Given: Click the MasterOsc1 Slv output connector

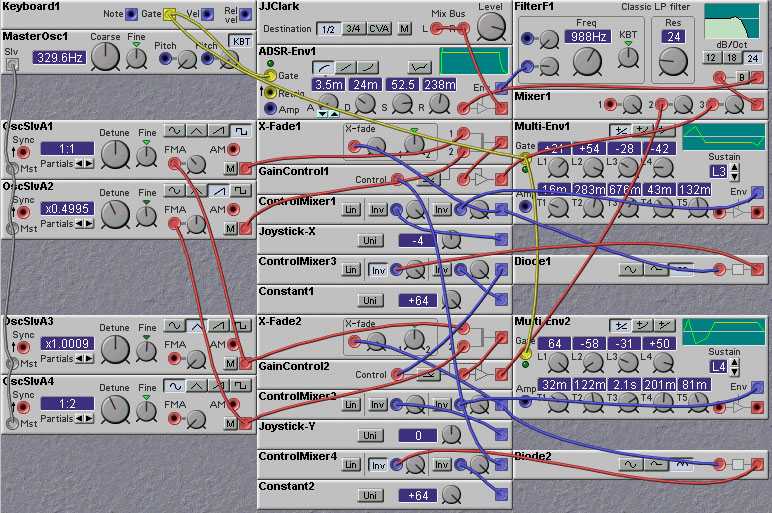Looking at the screenshot, I should (12, 65).
